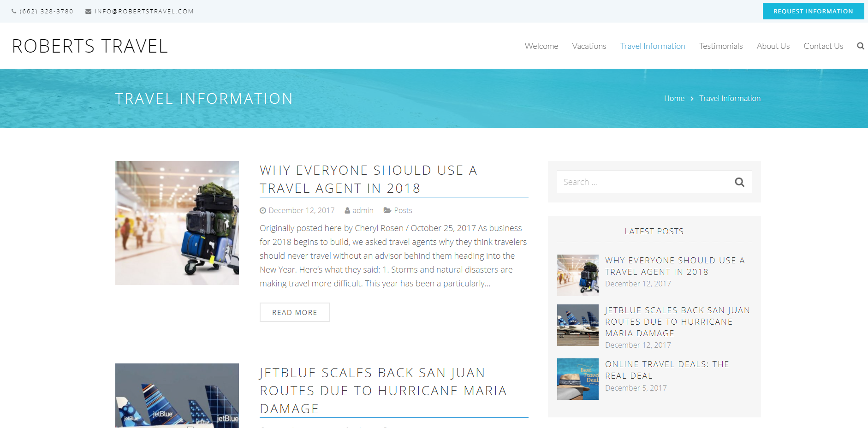Click Read More under travel agent article
Image resolution: width=868 pixels, height=428 pixels.
[x=295, y=312]
